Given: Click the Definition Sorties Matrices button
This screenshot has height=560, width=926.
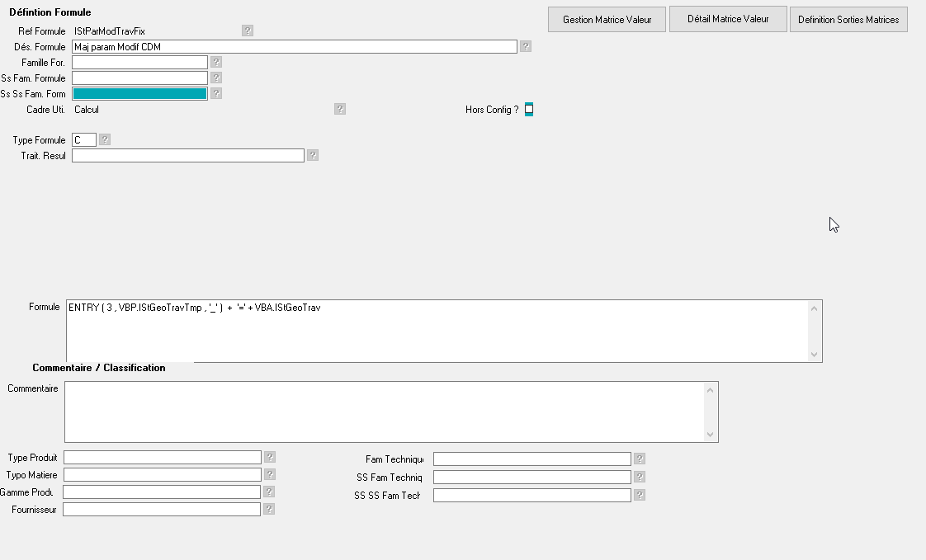Looking at the screenshot, I should 848,20.
